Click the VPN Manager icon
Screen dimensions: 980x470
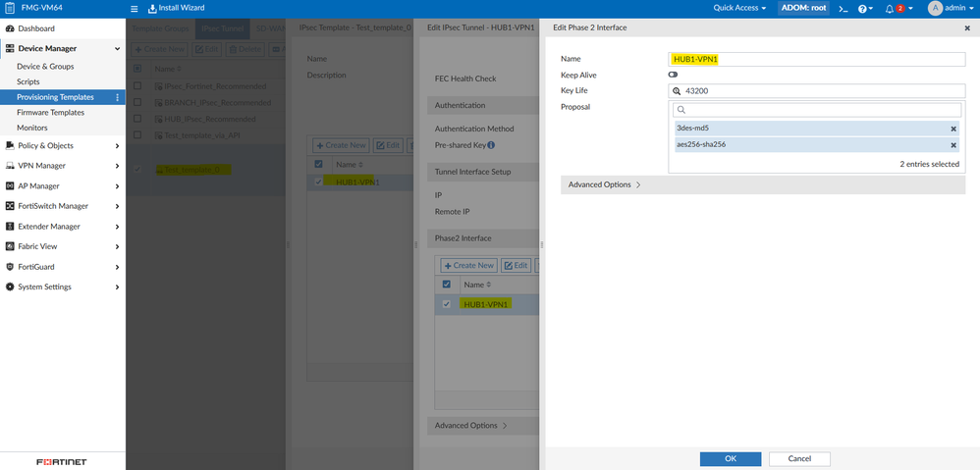coord(10,166)
